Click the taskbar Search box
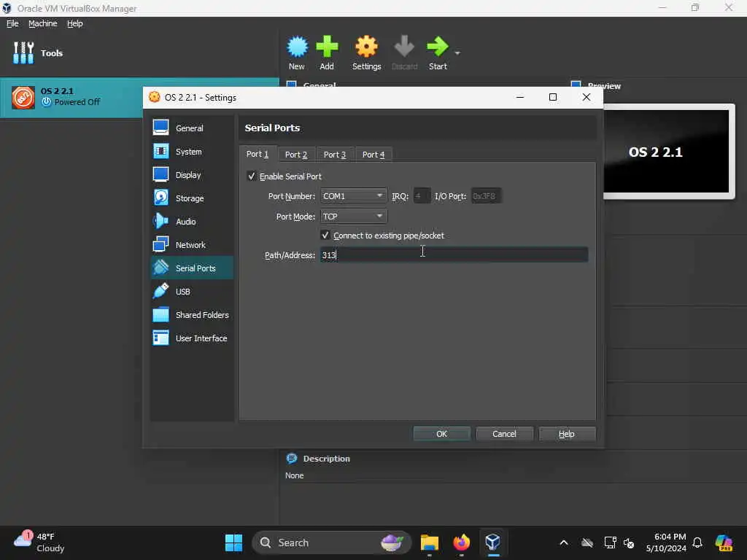 pos(331,542)
